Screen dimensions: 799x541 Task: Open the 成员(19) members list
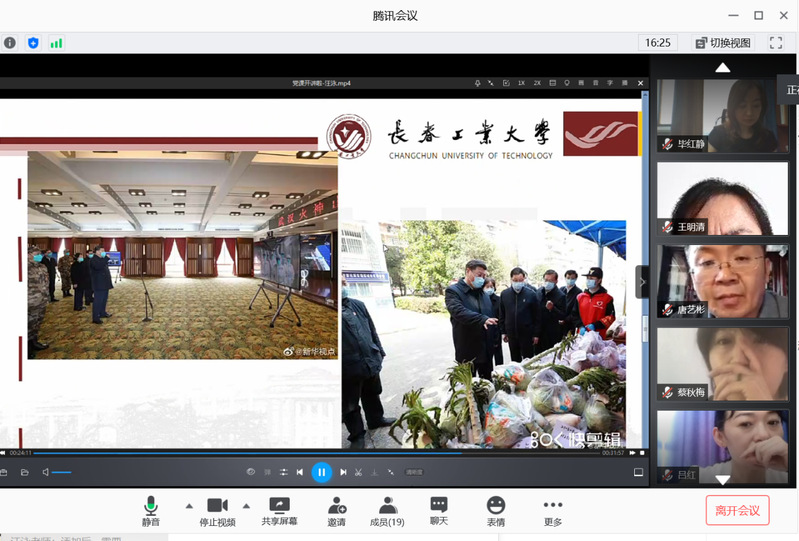pos(387,511)
